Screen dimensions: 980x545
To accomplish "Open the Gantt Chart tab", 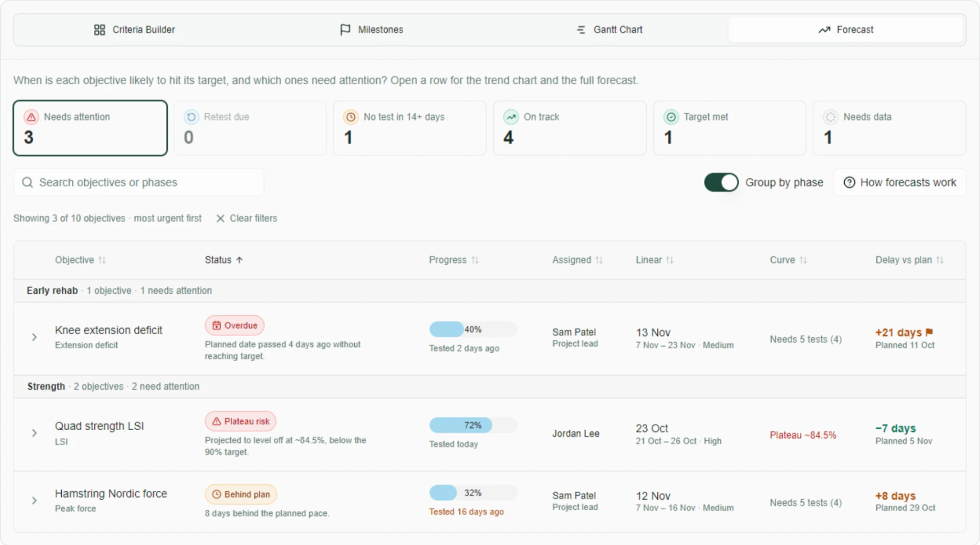I will tap(609, 30).
